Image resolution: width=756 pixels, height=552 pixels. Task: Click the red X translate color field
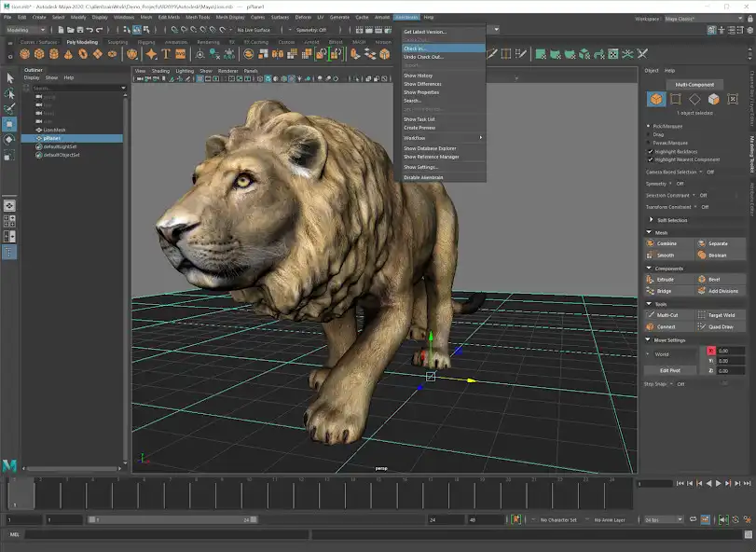click(711, 350)
